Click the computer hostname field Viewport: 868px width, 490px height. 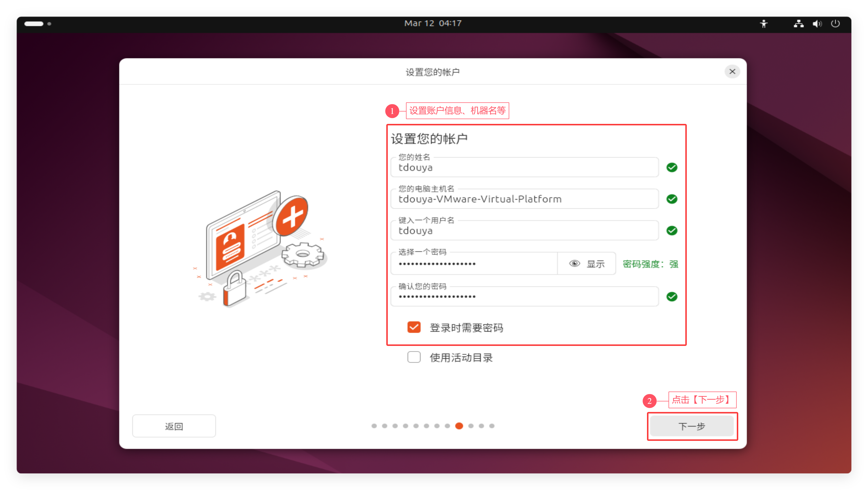click(x=524, y=199)
